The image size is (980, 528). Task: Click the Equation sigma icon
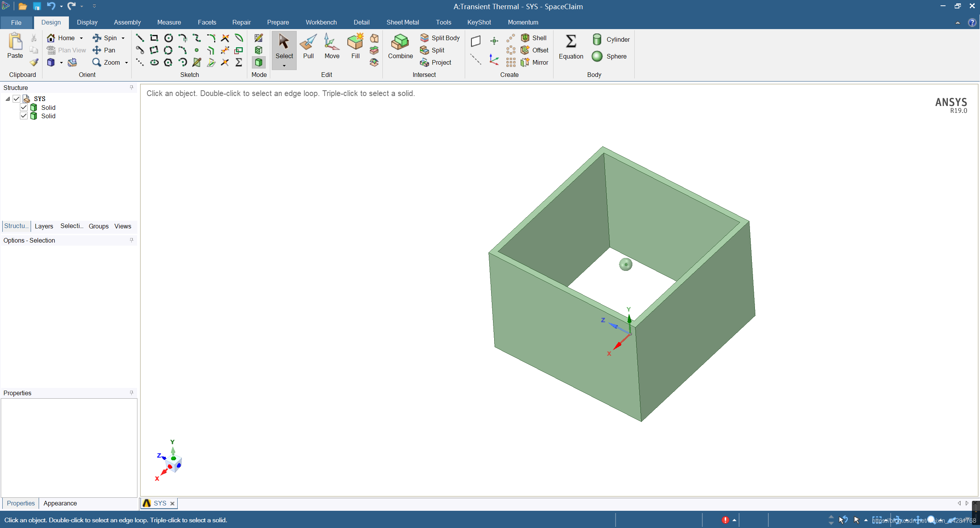[x=571, y=41]
